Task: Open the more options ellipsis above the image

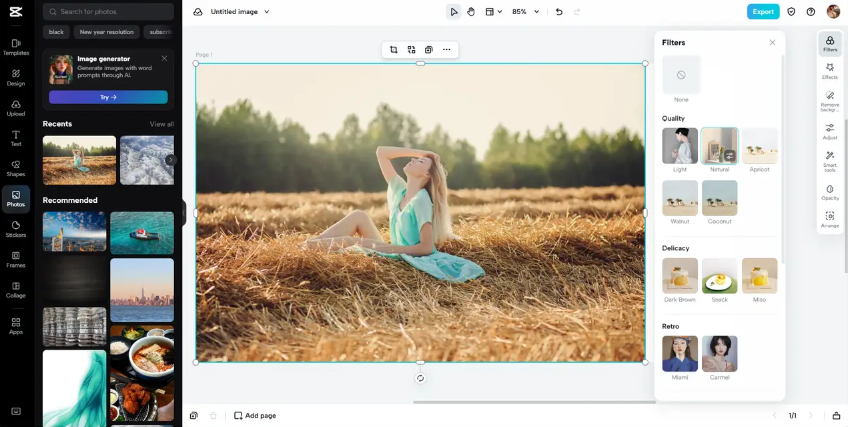Action: coord(446,50)
